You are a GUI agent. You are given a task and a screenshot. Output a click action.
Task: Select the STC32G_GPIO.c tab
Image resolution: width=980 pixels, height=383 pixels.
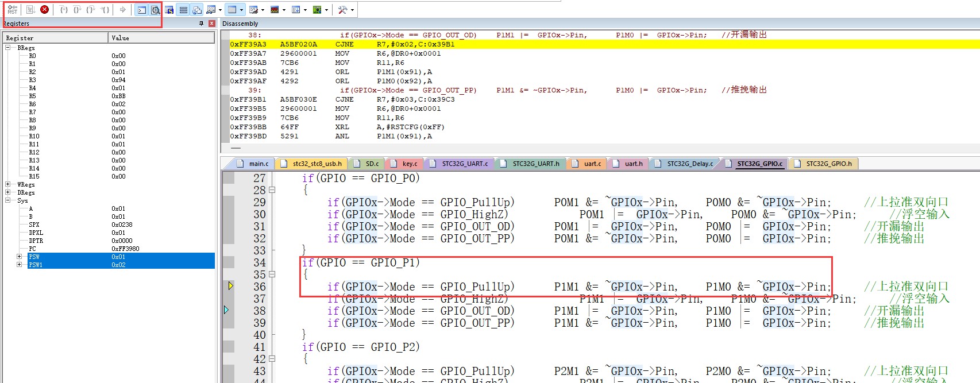click(754, 164)
